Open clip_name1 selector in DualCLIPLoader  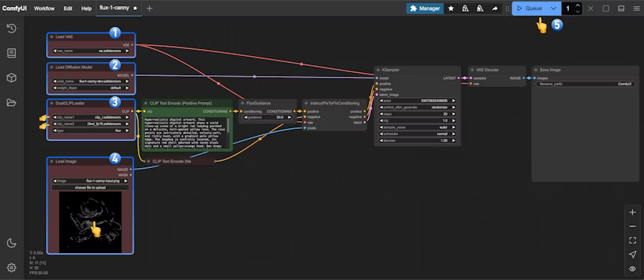point(90,117)
